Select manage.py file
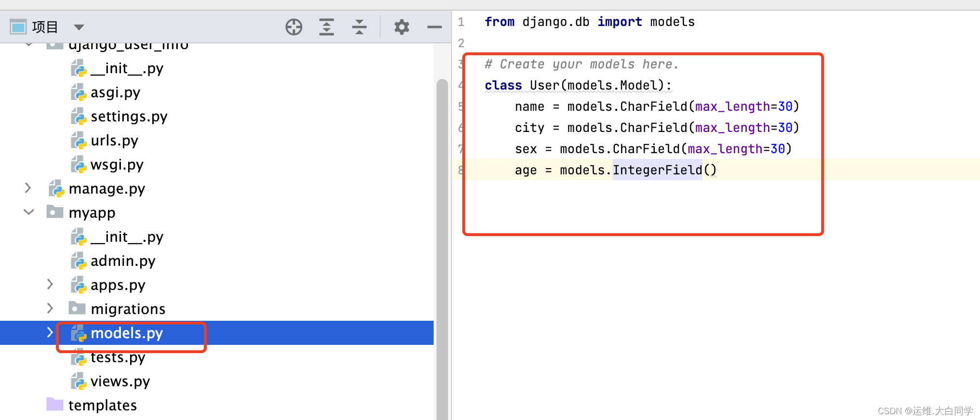Image resolution: width=980 pixels, height=420 pixels. click(x=107, y=189)
